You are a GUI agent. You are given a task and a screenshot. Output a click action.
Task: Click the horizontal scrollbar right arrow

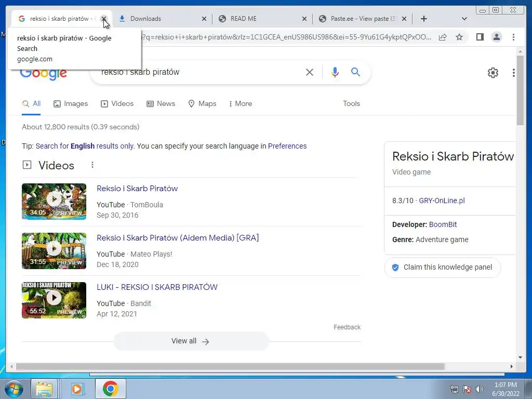click(512, 366)
